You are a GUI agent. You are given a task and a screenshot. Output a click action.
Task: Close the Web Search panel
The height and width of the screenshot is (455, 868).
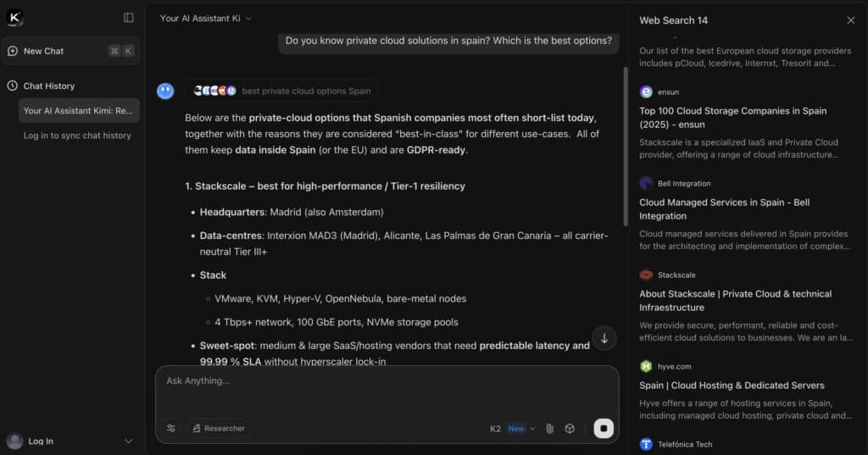click(851, 20)
